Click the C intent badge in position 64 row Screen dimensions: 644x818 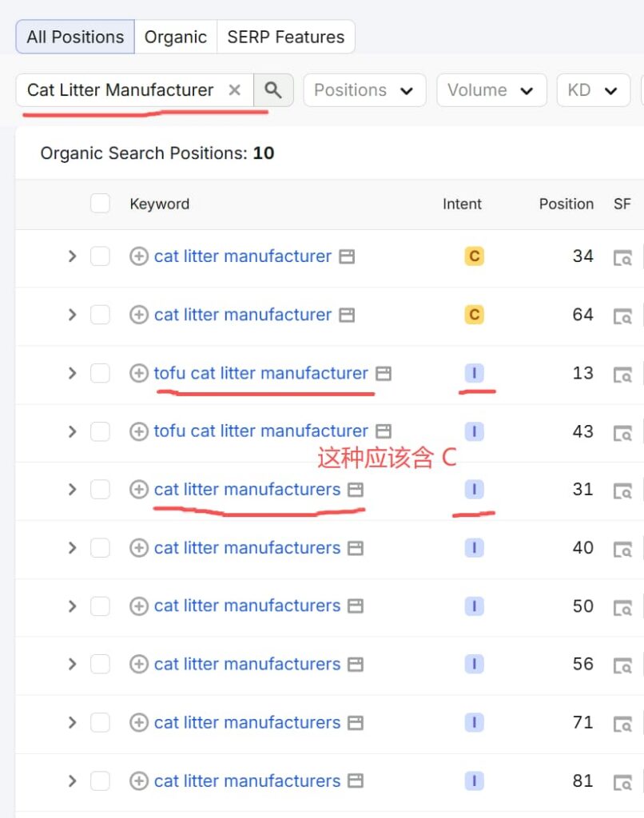475,315
